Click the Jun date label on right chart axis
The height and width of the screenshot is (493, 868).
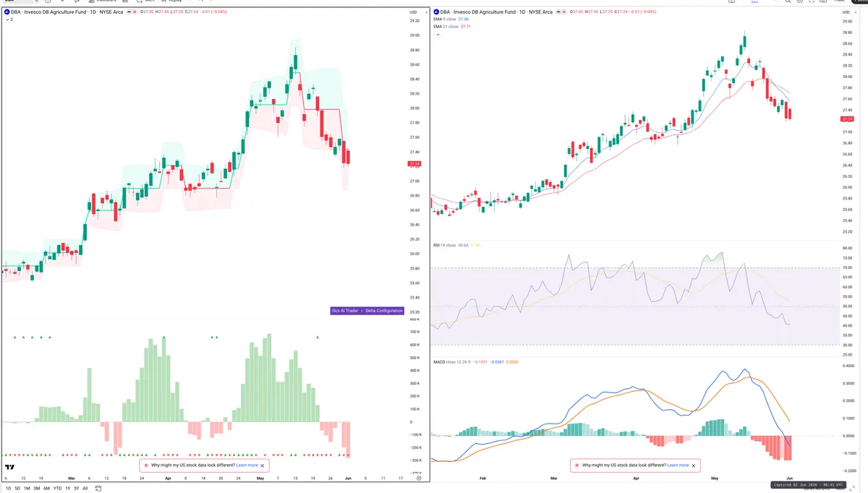tap(790, 478)
